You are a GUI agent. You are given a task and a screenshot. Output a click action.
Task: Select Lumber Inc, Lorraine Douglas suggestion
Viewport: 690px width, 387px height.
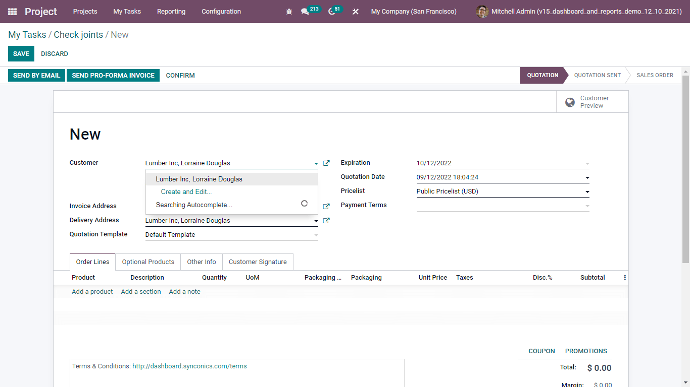click(x=231, y=179)
